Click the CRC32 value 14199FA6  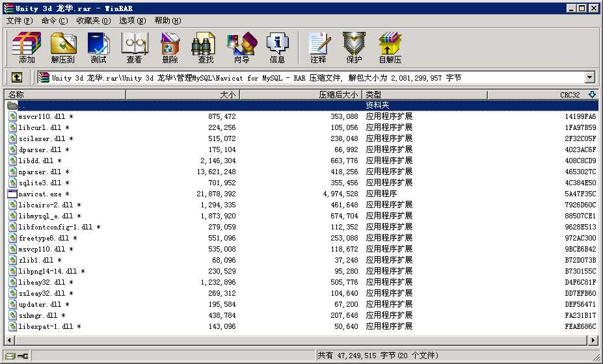[580, 116]
